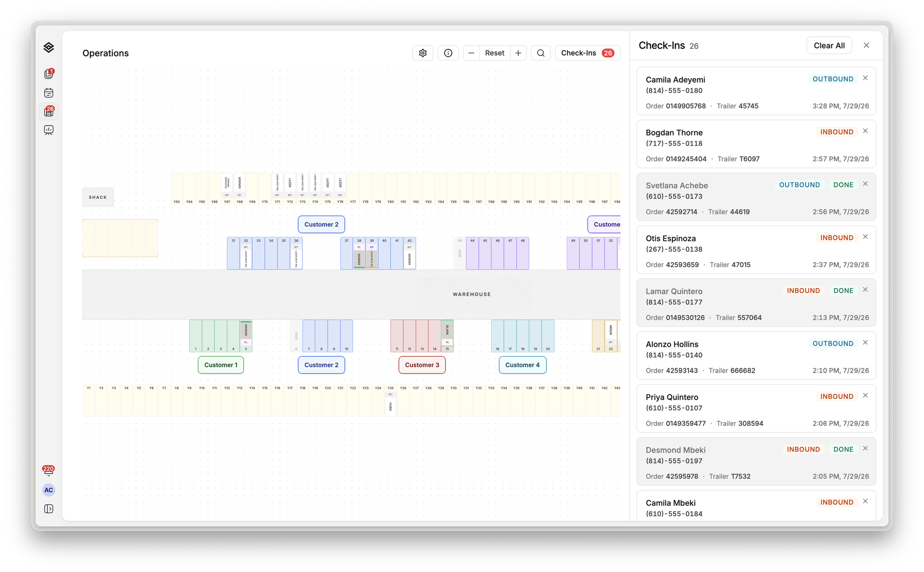Click trailer number 45745
This screenshot has width=924, height=572.
coord(748,106)
